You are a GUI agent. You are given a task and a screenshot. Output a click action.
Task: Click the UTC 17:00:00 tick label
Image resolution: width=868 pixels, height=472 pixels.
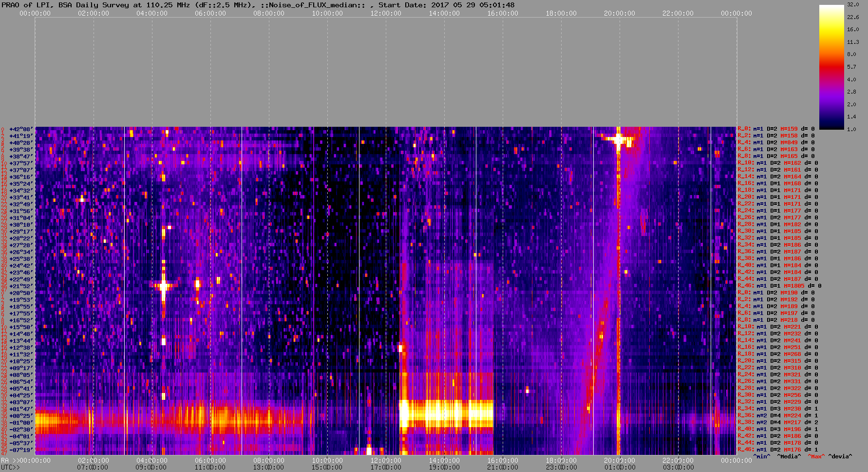[x=386, y=468]
